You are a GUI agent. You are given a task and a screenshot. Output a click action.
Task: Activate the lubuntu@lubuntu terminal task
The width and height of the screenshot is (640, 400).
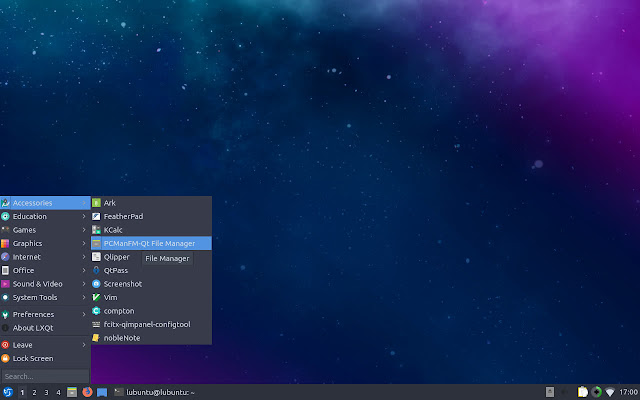(x=154, y=392)
